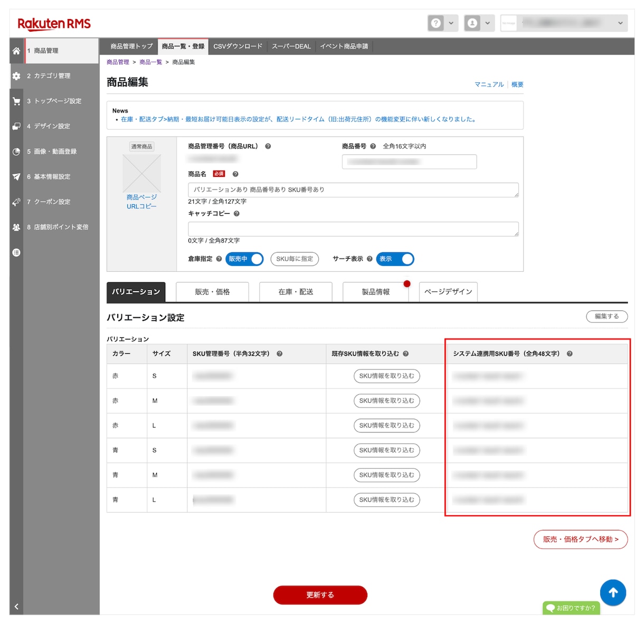This screenshot has width=644, height=644.
Task: Switch to the 販売・価格 tab
Action: click(212, 292)
